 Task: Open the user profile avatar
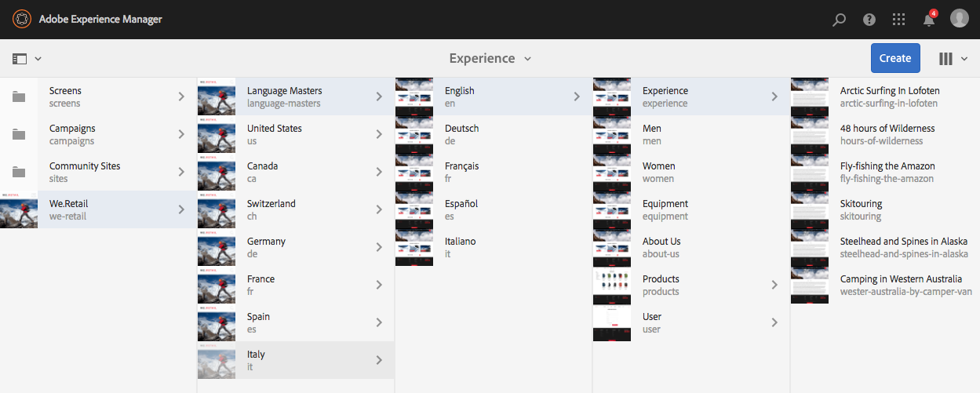[x=960, y=19]
